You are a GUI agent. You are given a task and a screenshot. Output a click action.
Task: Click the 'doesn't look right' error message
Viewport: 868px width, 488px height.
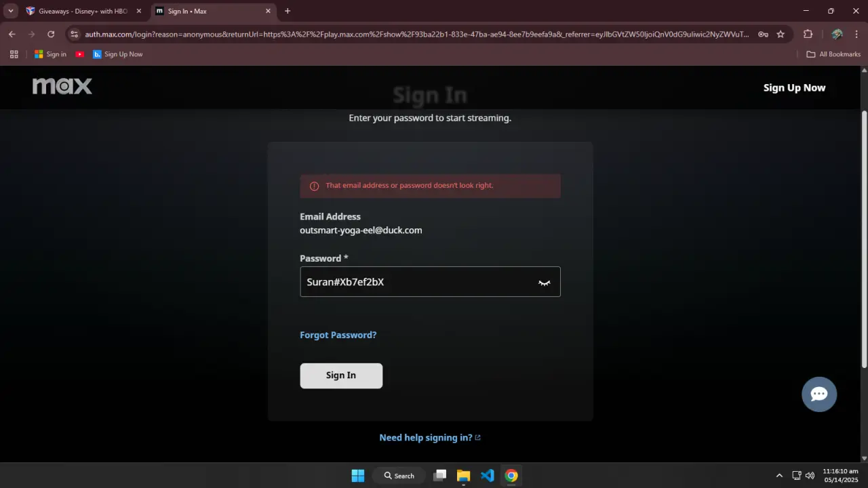coord(410,186)
